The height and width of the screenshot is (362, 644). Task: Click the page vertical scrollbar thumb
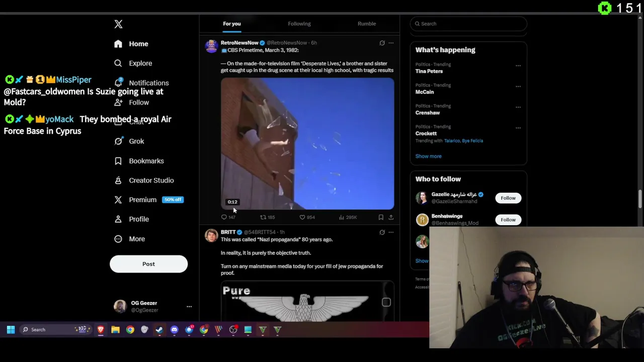[x=640, y=199]
